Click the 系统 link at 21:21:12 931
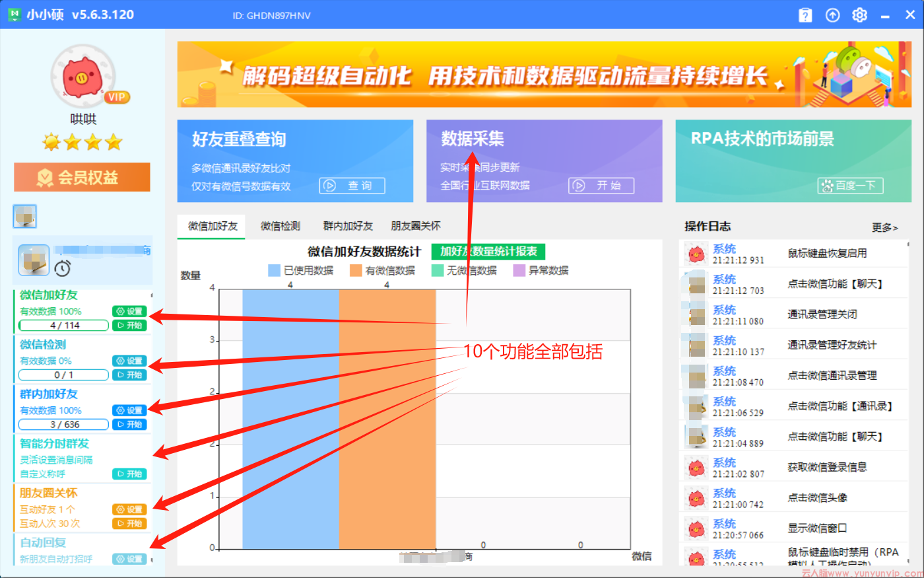 724,248
